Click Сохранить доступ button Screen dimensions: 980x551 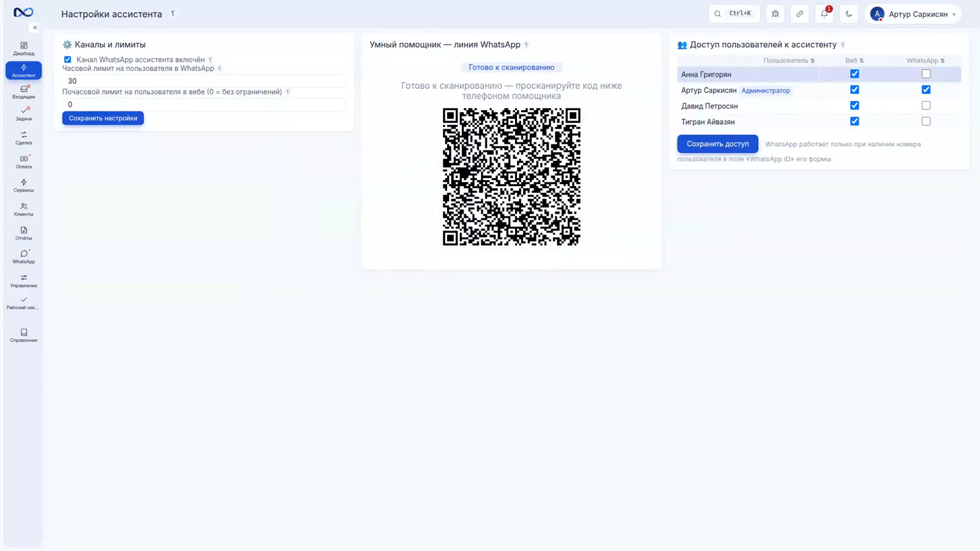point(718,144)
